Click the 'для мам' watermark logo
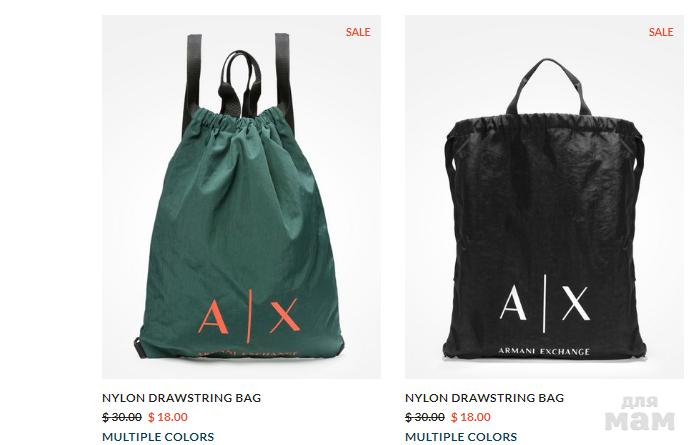The image size is (690, 445). pos(640,414)
